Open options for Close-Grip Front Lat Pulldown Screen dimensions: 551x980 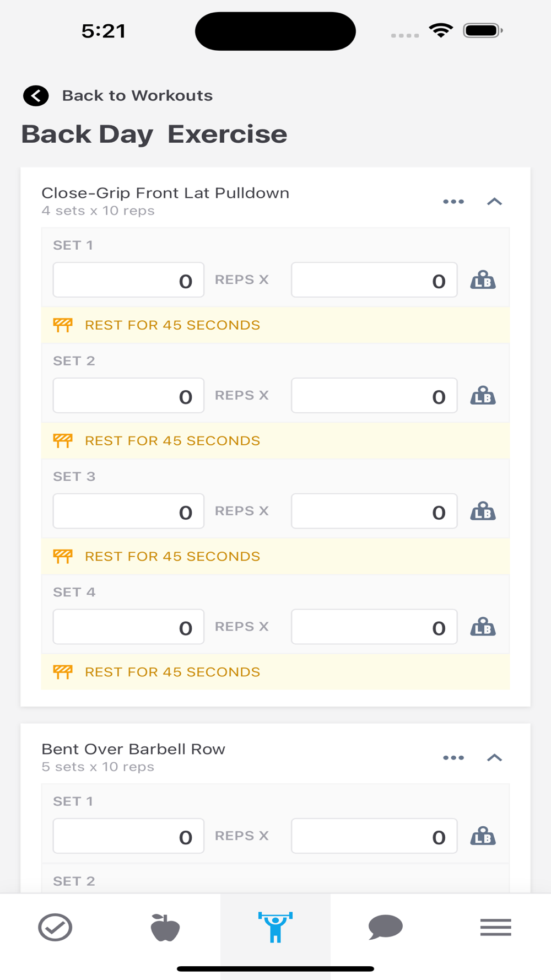coord(453,202)
